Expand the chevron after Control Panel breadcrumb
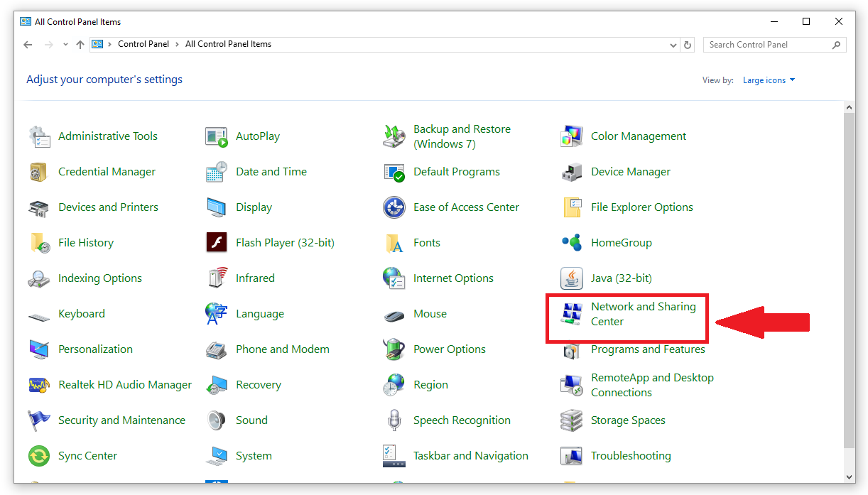This screenshot has width=868, height=495. pyautogui.click(x=178, y=44)
